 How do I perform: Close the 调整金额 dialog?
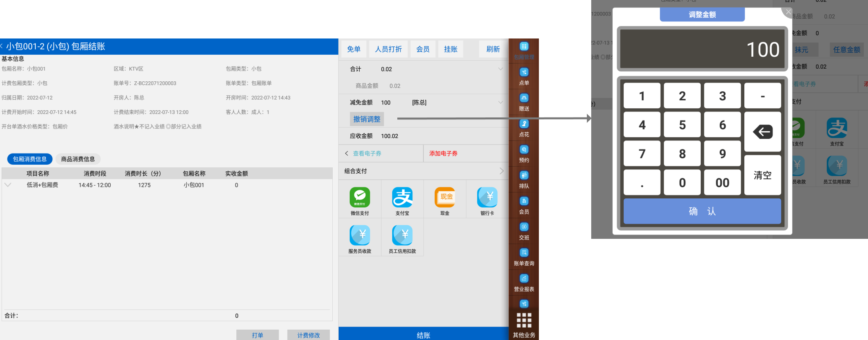[x=788, y=12]
